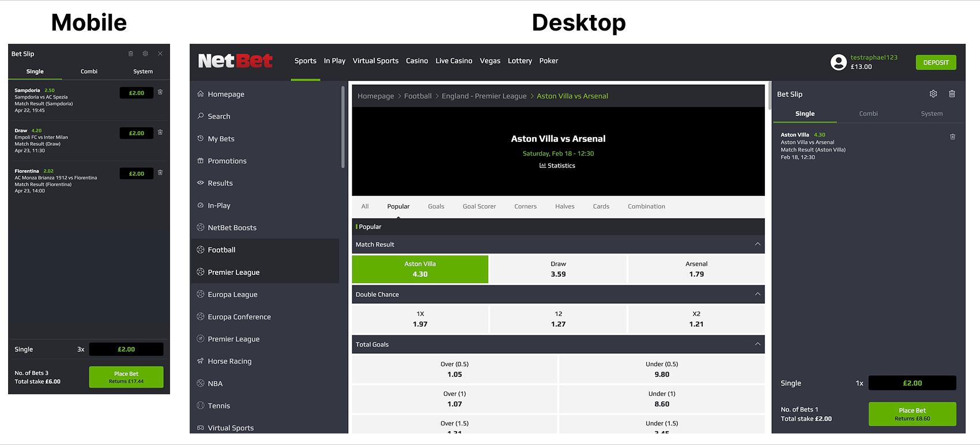Toggle Aston Villa 4.30 odds selection

pos(420,269)
